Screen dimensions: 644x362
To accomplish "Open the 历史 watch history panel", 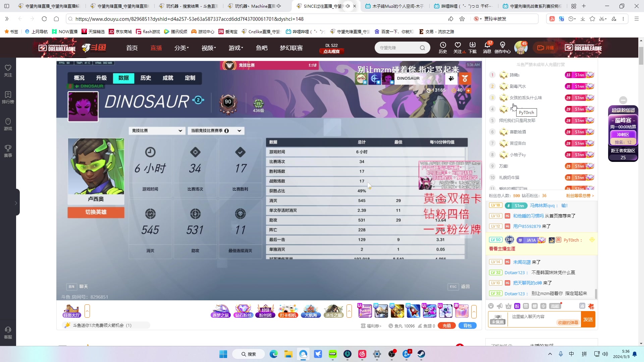I will (x=443, y=47).
